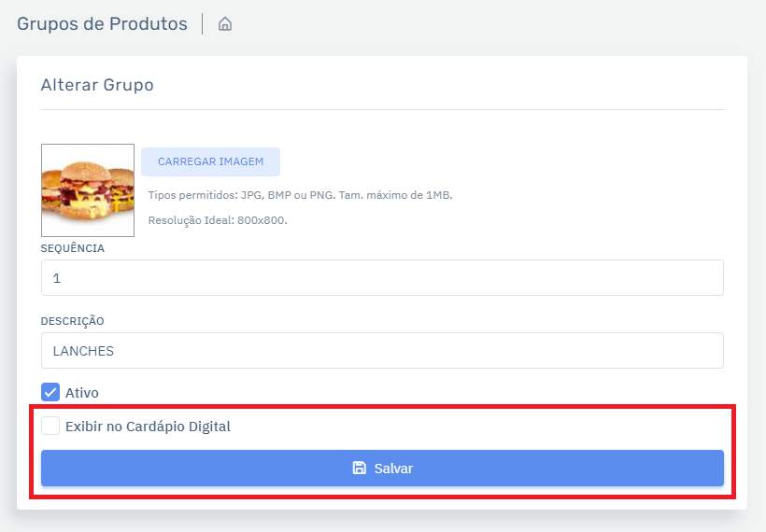Click the 'Tipos permitidos' file hint text
This screenshot has width=766, height=532.
[x=300, y=195]
